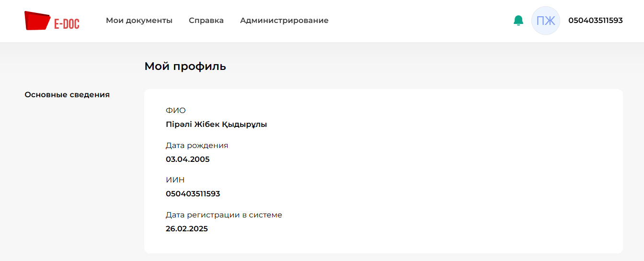Screen dimensions: 644x261
Task: Click the account number 050403511593 in header
Action: 595,21
